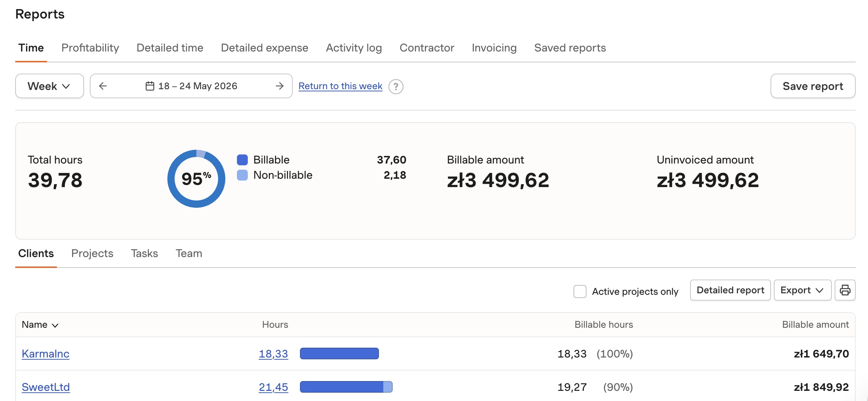Click Return to this week link

pos(340,86)
